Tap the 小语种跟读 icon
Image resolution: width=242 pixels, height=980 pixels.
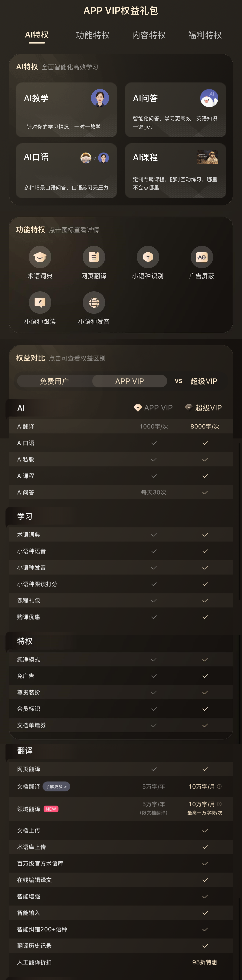(x=40, y=302)
